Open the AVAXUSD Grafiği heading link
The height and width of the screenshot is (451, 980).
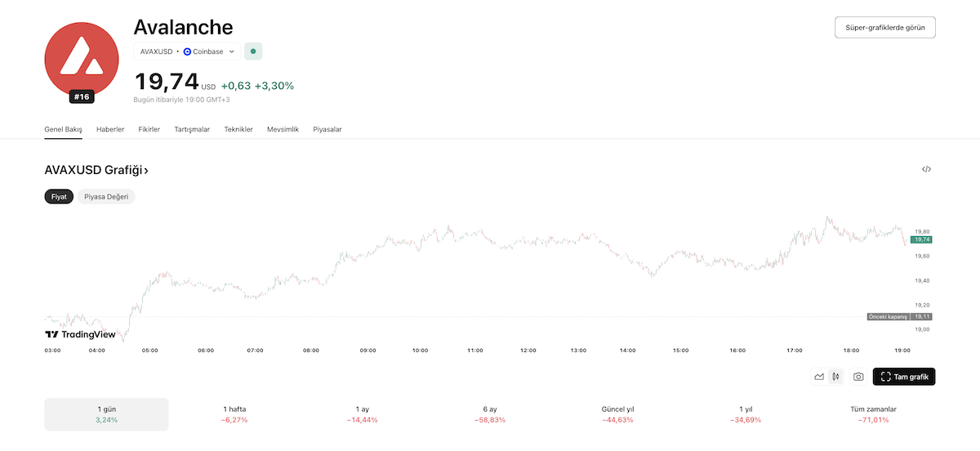pyautogui.click(x=96, y=170)
